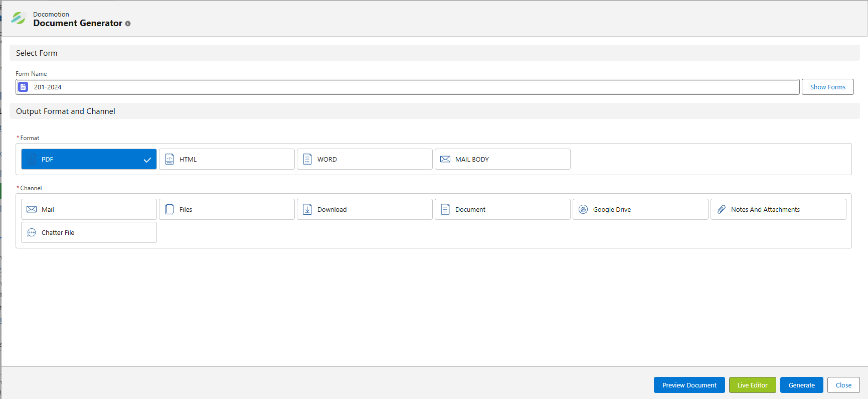
Task: Choose the Mail channel option
Action: pos(89,209)
